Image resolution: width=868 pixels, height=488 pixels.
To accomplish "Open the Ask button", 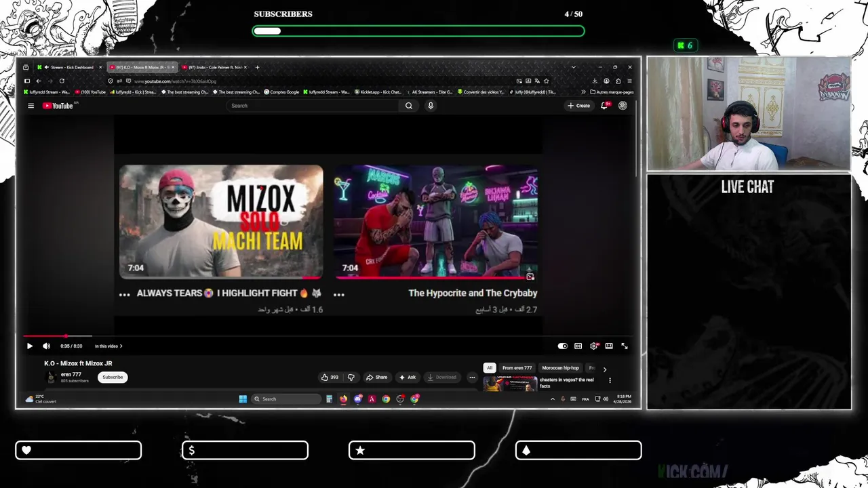I will [408, 377].
